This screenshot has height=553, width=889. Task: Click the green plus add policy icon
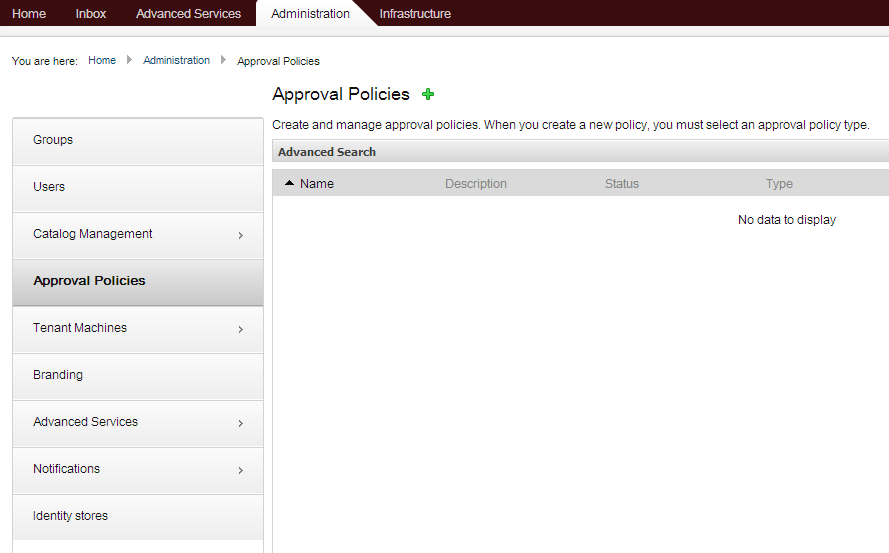[x=428, y=94]
